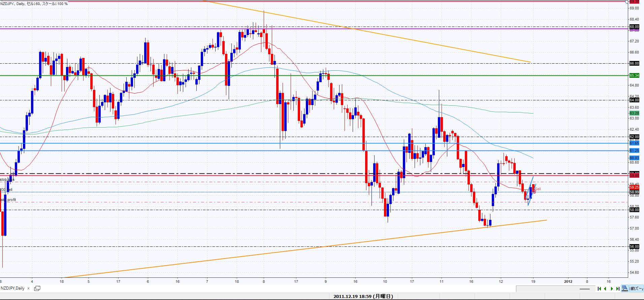Click the 2012 date on time axis
Screen dimensions: 644x300
(x=568, y=281)
